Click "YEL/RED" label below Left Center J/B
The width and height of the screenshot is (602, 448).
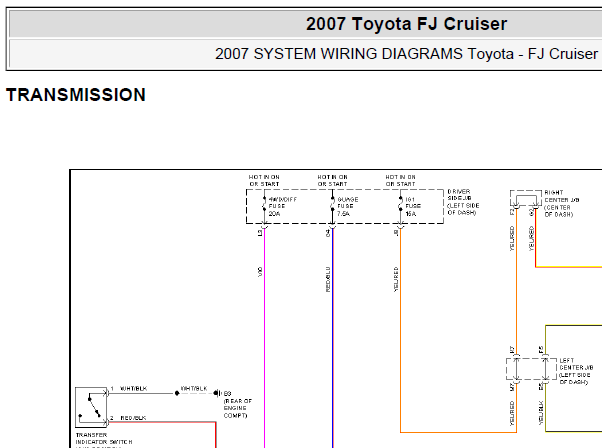[512, 413]
